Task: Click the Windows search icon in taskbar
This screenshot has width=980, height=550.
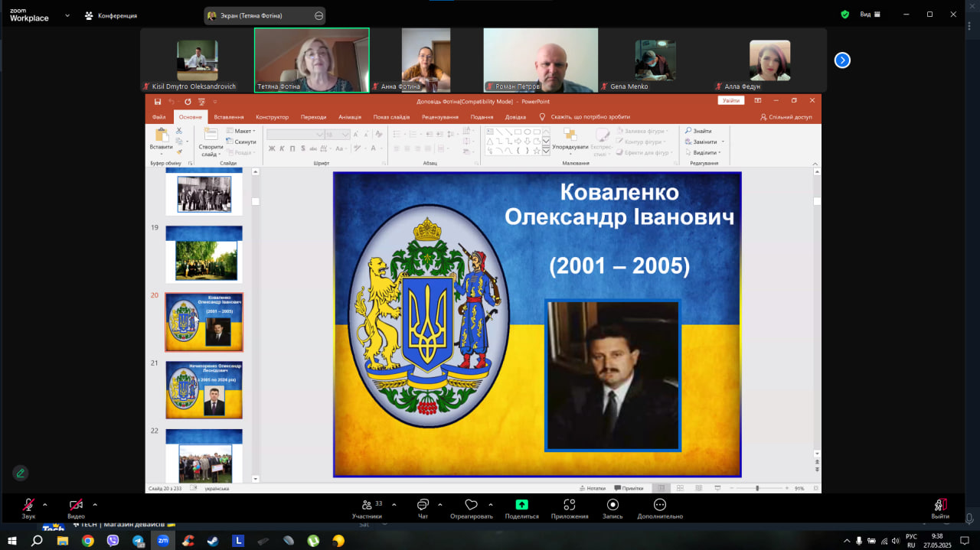Action: coord(37,541)
